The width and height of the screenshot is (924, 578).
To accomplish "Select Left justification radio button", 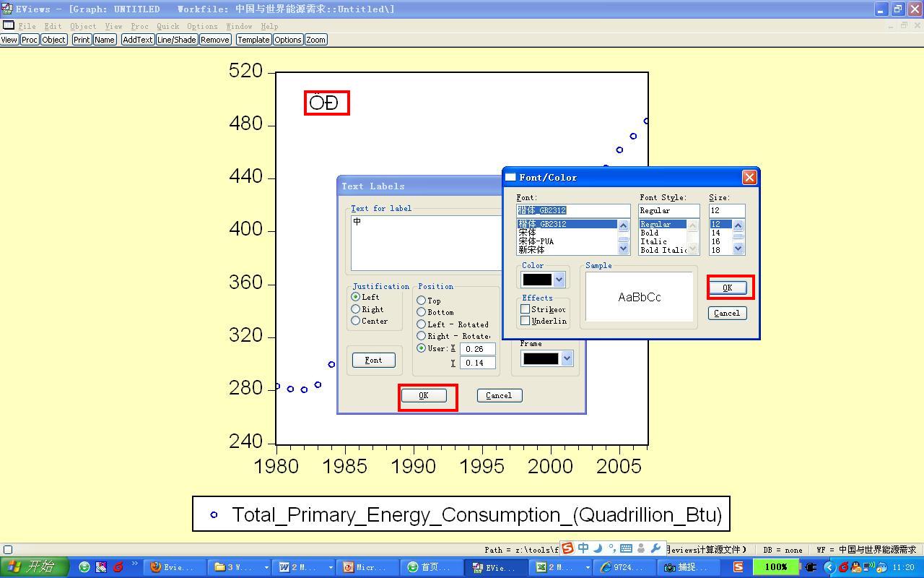I will pyautogui.click(x=355, y=297).
